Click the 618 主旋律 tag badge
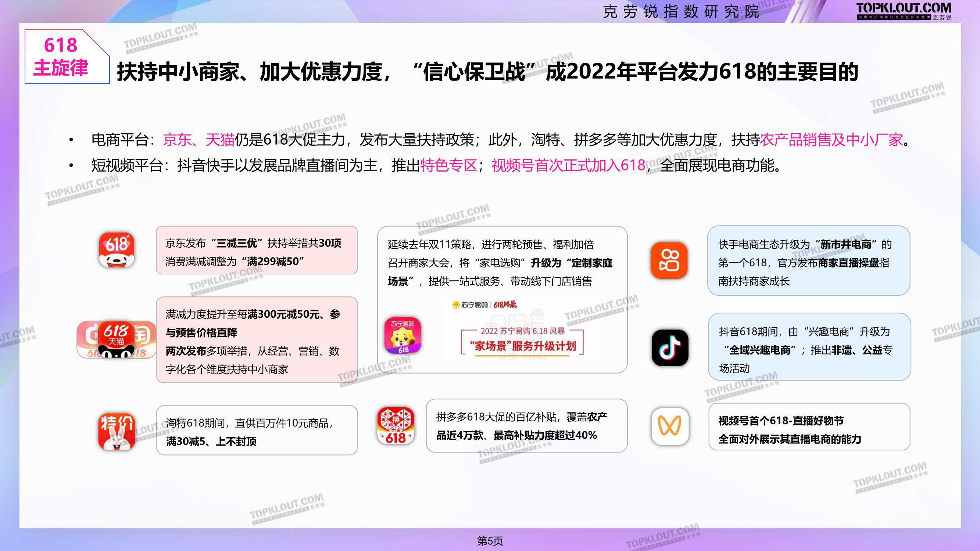 click(x=67, y=56)
